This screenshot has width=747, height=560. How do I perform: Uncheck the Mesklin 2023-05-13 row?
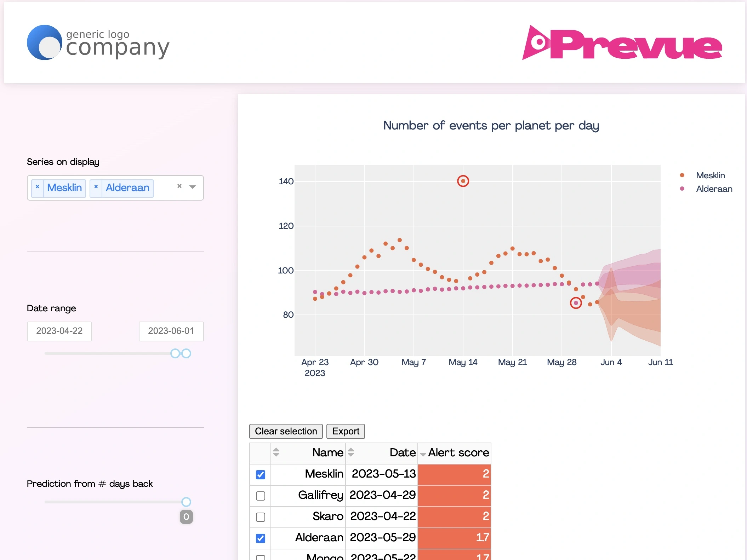click(261, 474)
